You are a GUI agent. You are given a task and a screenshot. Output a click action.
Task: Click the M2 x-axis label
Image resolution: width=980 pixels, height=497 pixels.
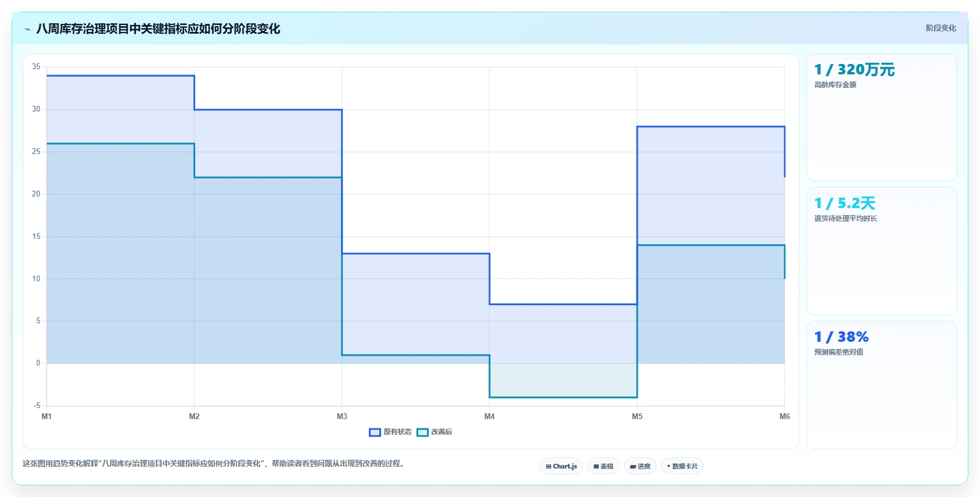194,416
